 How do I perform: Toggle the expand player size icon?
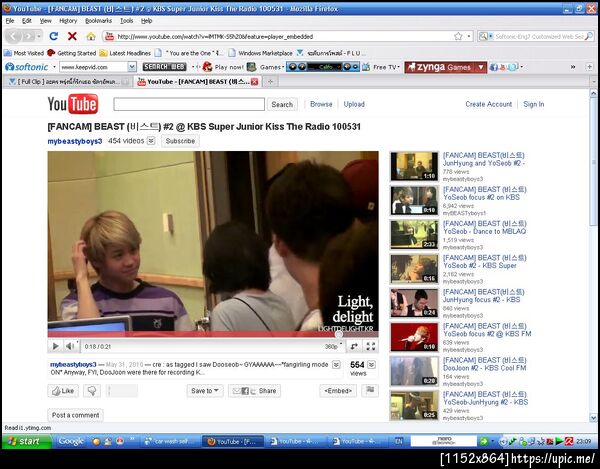(354, 346)
